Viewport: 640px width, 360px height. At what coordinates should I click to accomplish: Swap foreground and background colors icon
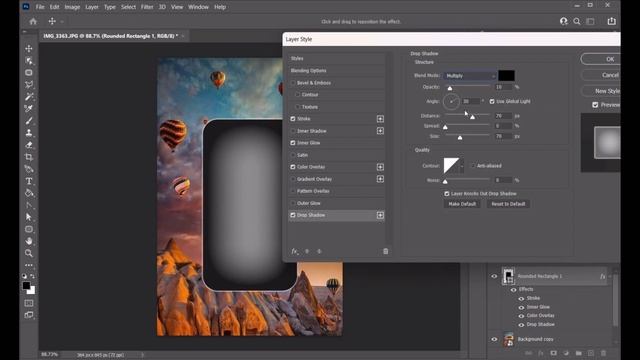coord(32,276)
